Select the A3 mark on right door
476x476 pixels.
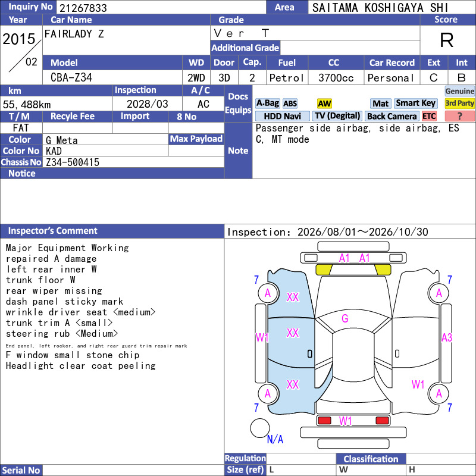click(447, 337)
